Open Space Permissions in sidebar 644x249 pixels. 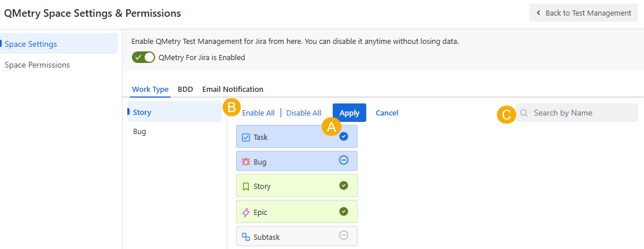(37, 65)
